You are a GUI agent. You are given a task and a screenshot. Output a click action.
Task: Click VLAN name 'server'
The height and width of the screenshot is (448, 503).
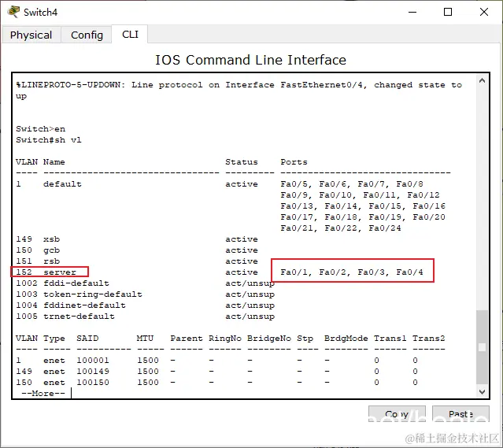(x=60, y=272)
